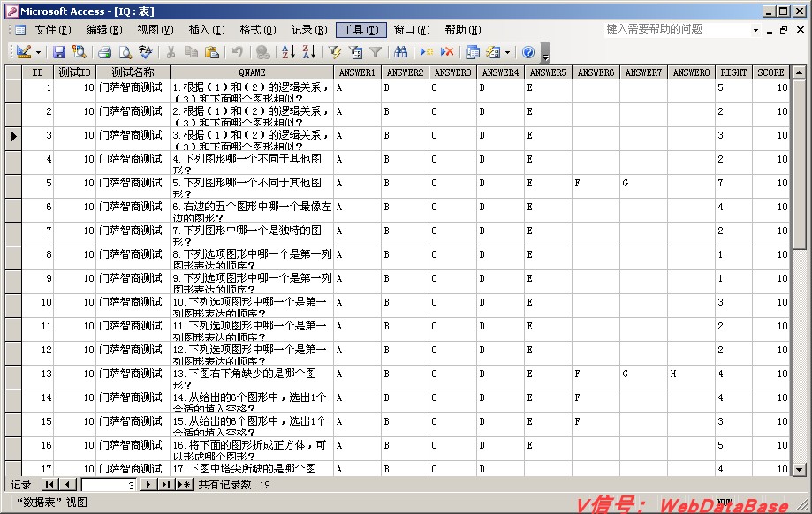Screen dimensions: 812x514
Task: Click the vertical scrollbar thumb
Action: (799, 163)
